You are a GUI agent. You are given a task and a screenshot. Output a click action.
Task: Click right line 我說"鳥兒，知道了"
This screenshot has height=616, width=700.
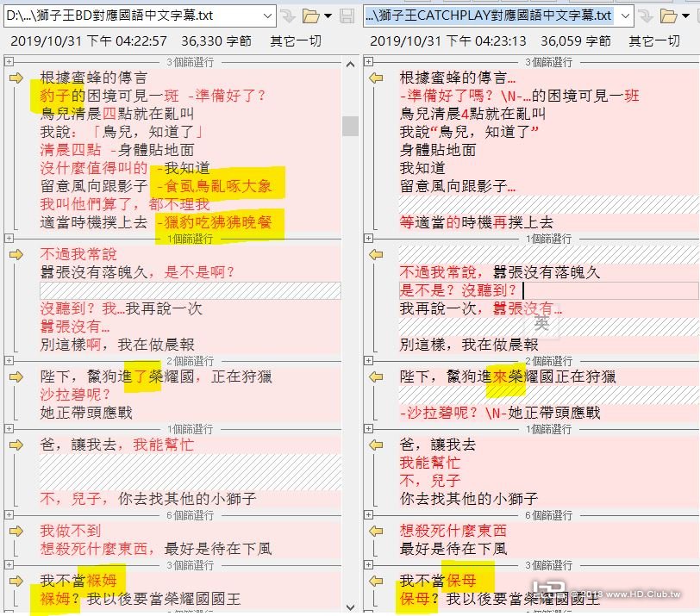click(469, 132)
